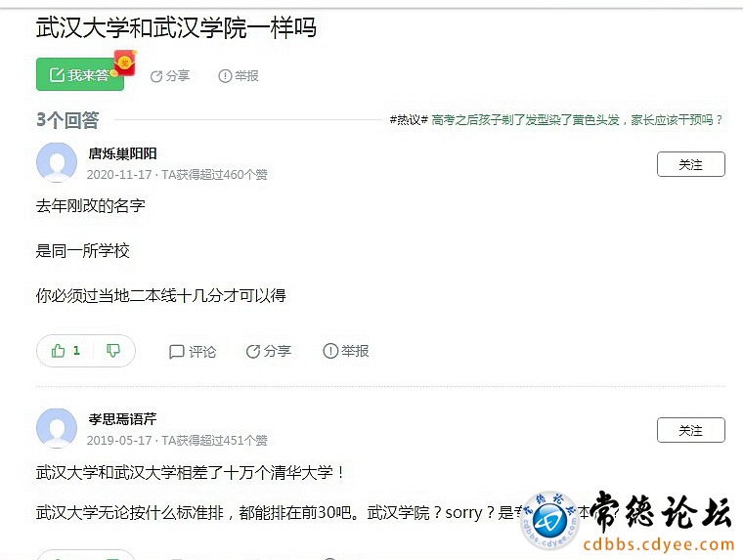Click the question title 武汉大学和武汉学院一样吗
743x560 pixels.
click(x=176, y=27)
